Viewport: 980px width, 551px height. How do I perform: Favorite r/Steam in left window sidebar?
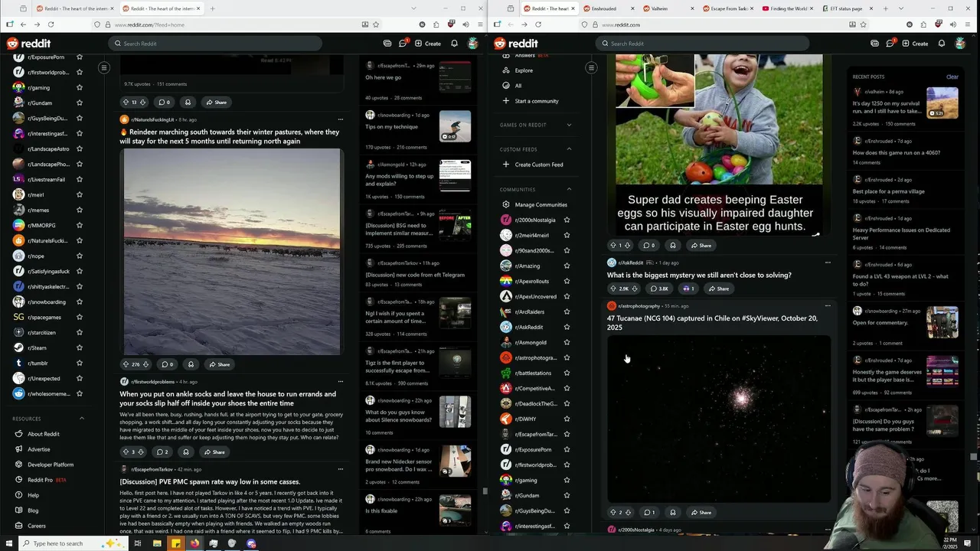point(79,347)
